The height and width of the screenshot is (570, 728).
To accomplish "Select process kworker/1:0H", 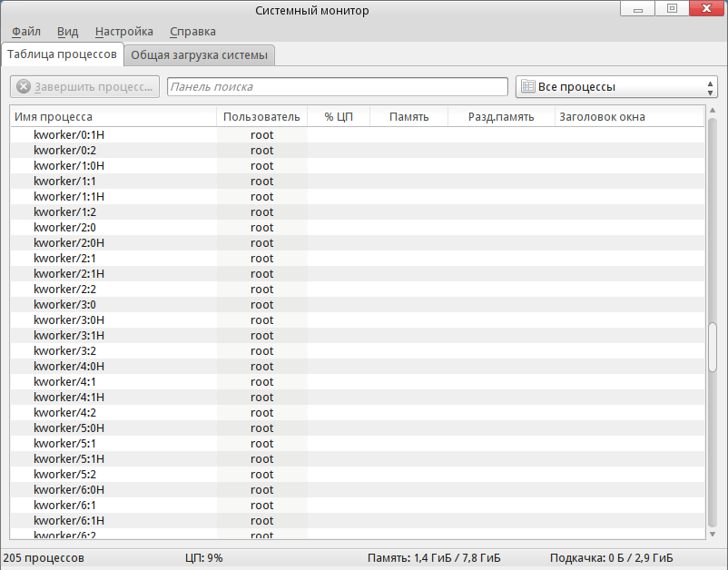I will point(358,166).
